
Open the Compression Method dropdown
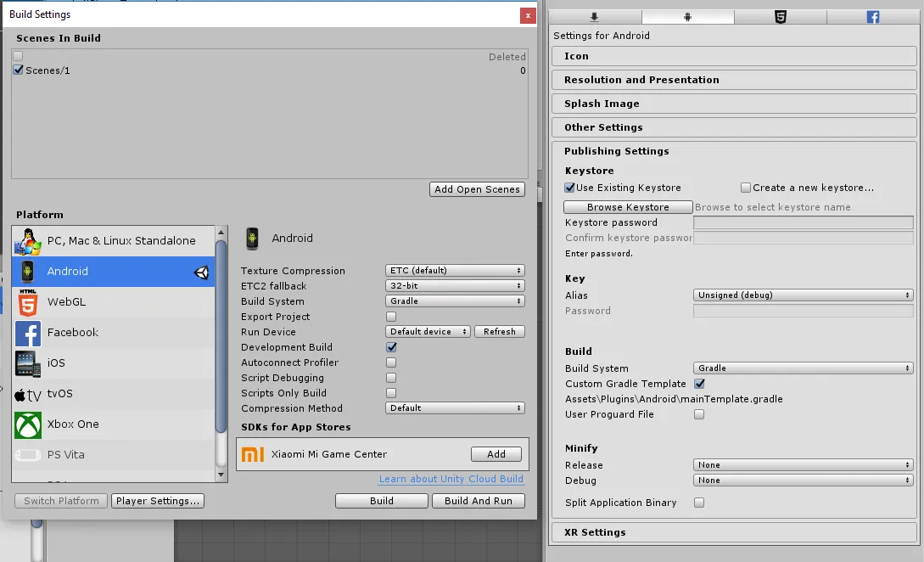click(x=455, y=408)
